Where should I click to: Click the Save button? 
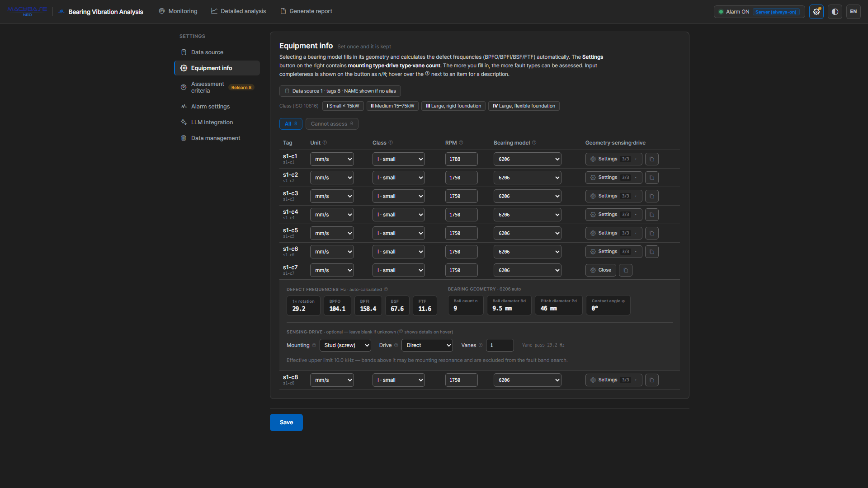point(286,422)
